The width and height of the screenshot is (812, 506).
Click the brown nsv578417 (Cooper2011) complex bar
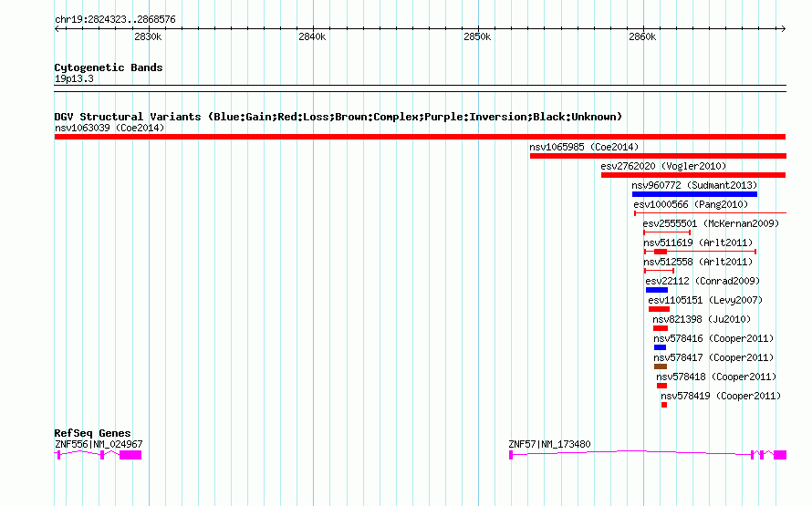point(661,367)
